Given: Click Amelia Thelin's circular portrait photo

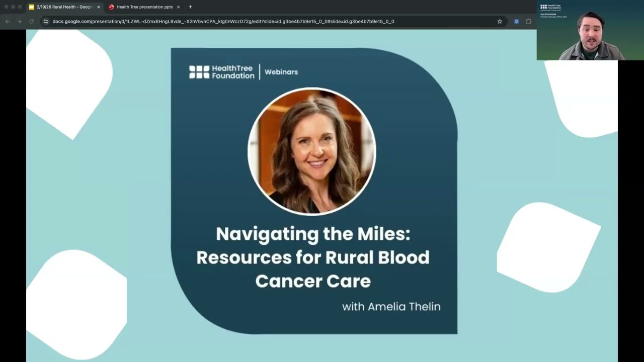Looking at the screenshot, I should (x=312, y=151).
